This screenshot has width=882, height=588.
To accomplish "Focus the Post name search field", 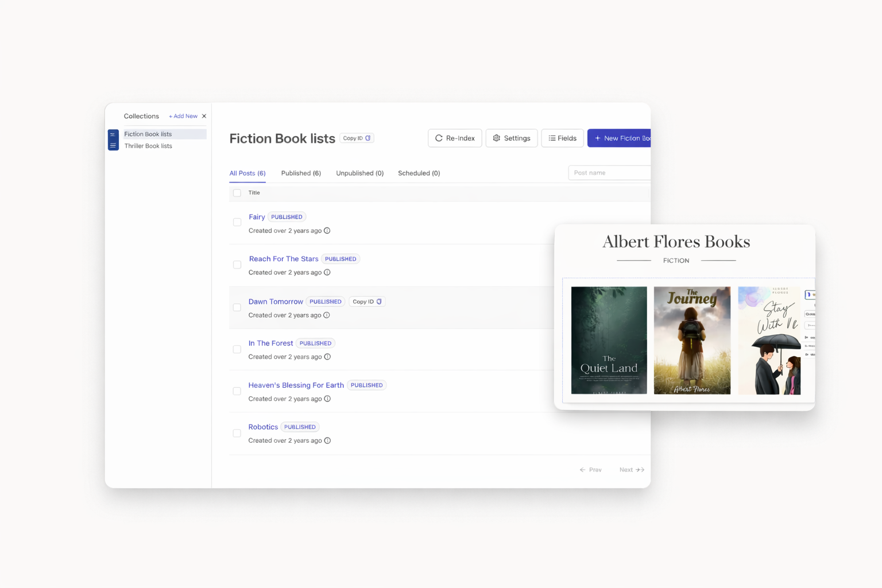I will [610, 173].
